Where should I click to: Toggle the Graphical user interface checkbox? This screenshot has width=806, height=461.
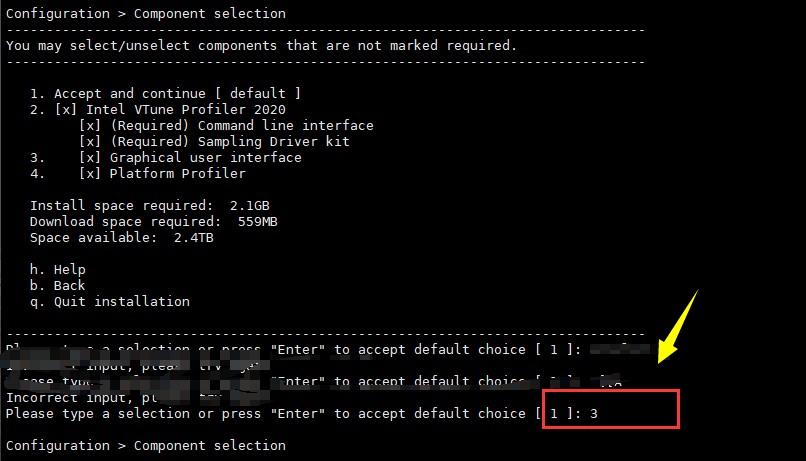tap(90, 157)
